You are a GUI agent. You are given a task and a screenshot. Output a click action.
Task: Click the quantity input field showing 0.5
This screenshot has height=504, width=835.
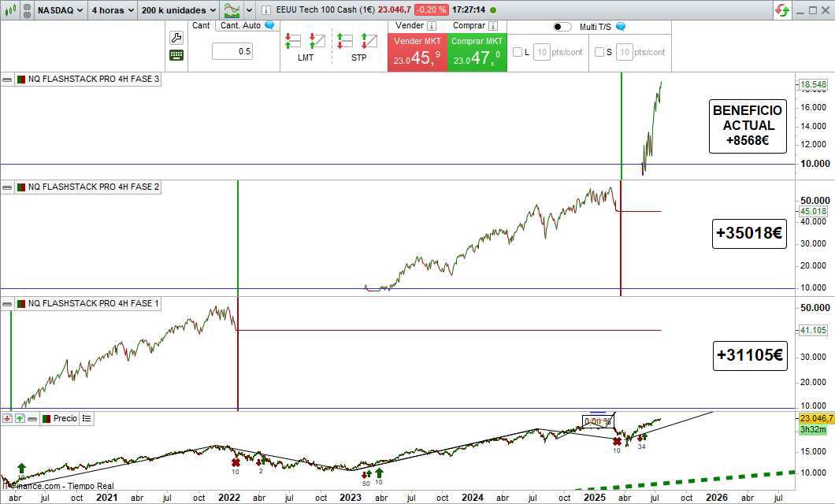233,52
